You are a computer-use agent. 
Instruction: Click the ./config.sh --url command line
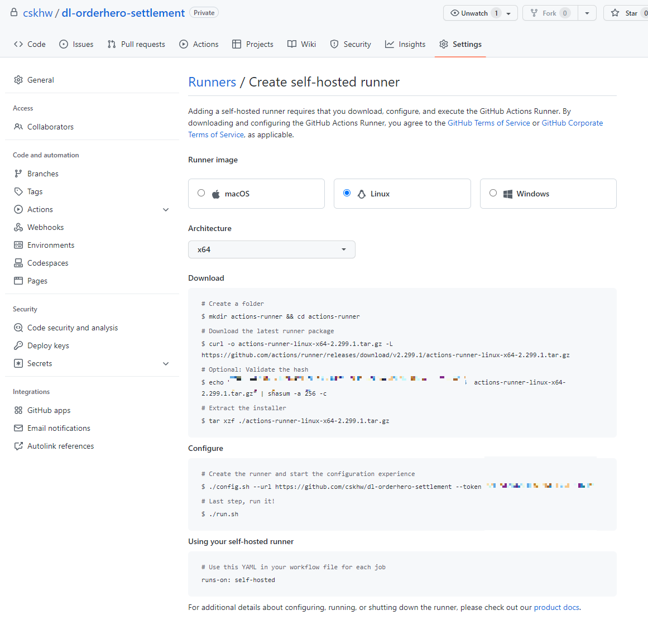coord(342,487)
